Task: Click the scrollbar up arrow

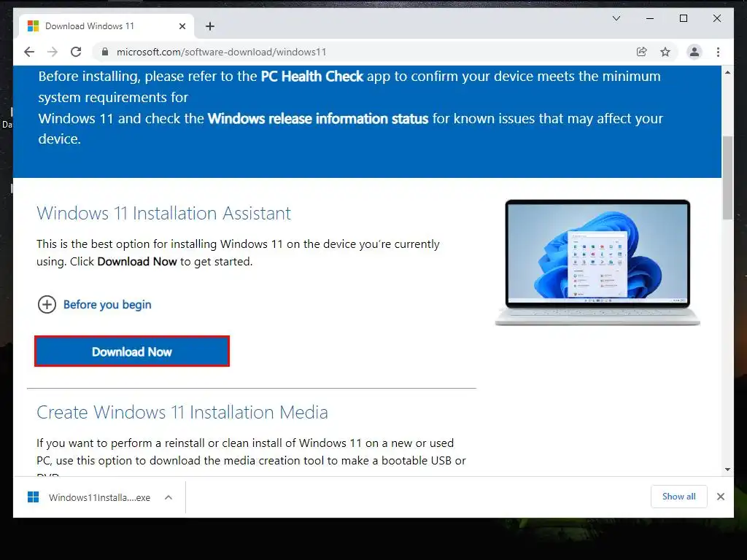Action: point(727,72)
